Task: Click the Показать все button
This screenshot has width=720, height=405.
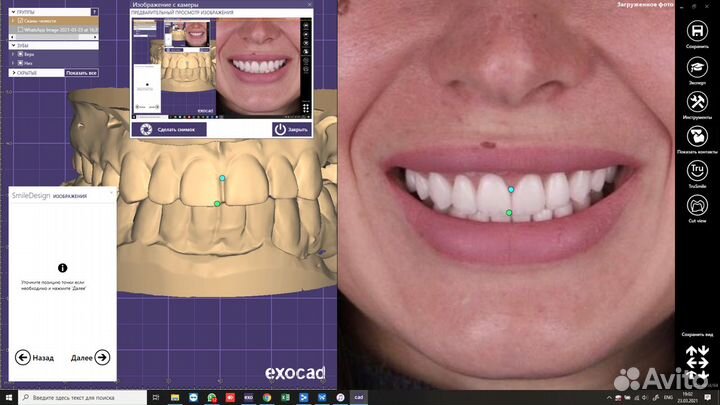Action: 81,73
